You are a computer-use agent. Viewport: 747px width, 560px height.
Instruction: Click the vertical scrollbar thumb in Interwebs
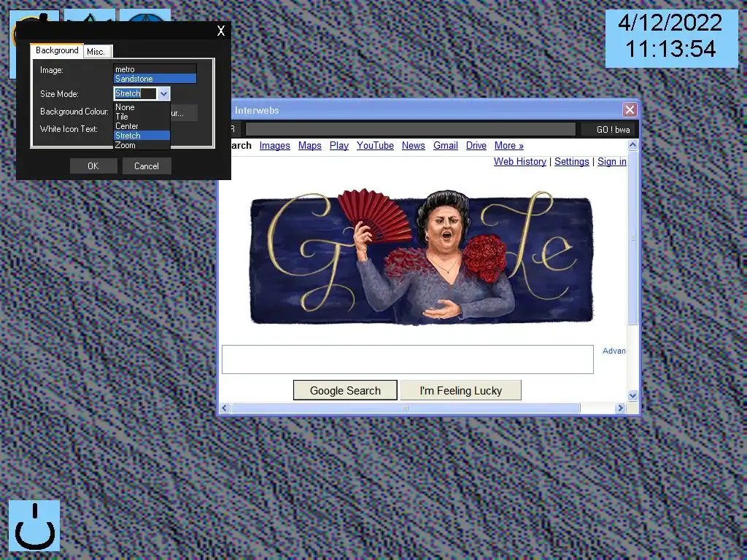(632, 238)
